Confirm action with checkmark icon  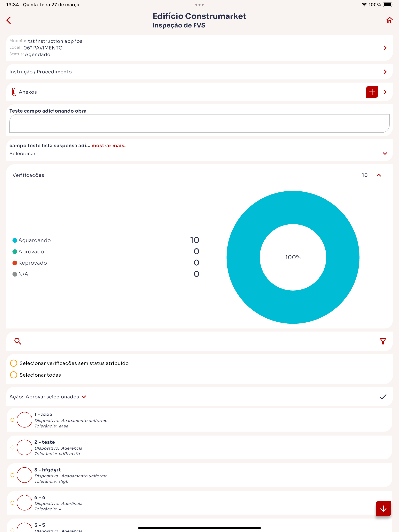(383, 397)
